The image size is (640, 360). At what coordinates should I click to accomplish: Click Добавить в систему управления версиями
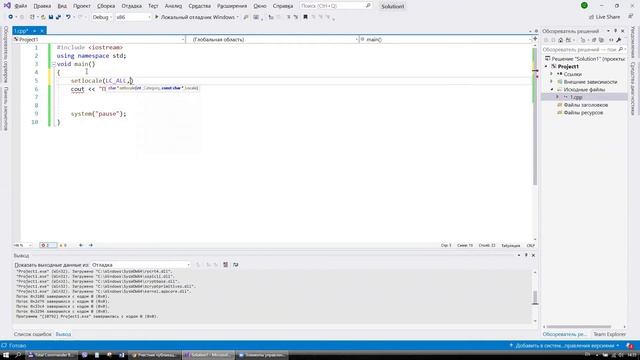[564, 346]
